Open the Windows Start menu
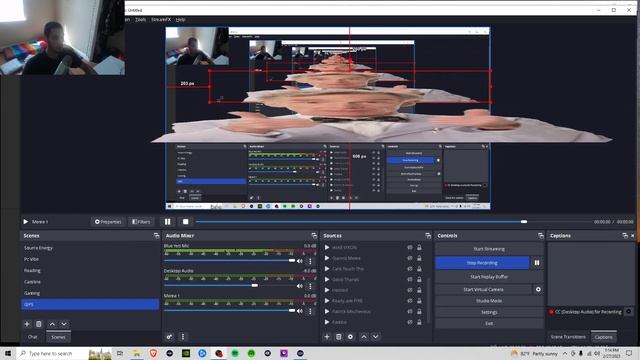Screen dimensions: 640x360 pos(8,353)
